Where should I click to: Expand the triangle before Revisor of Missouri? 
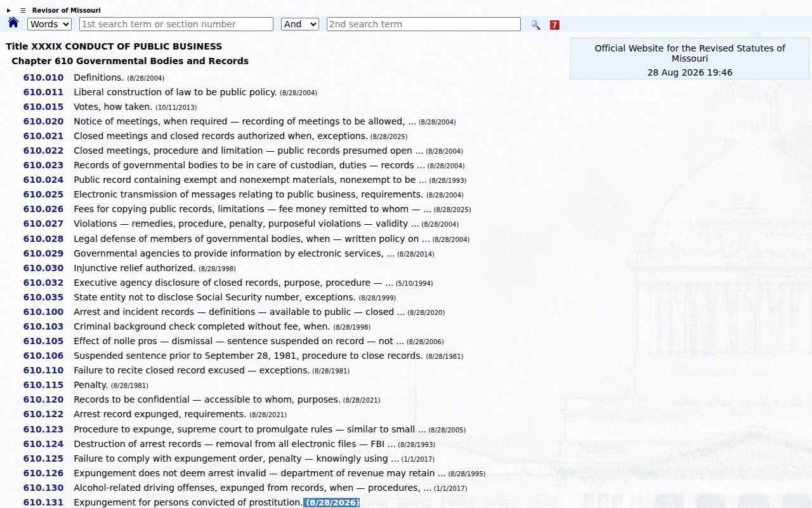(9, 10)
